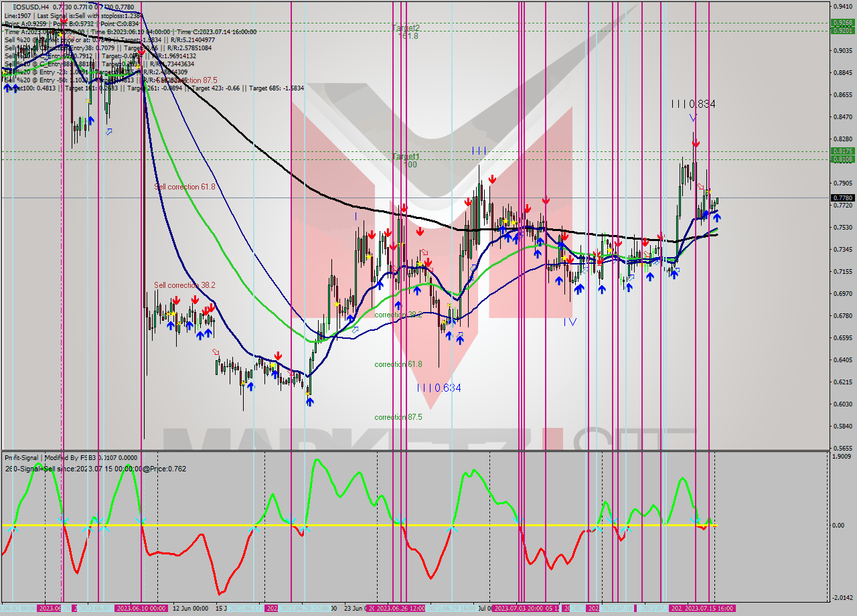Click 0.6405 on the price scale

click(842, 360)
